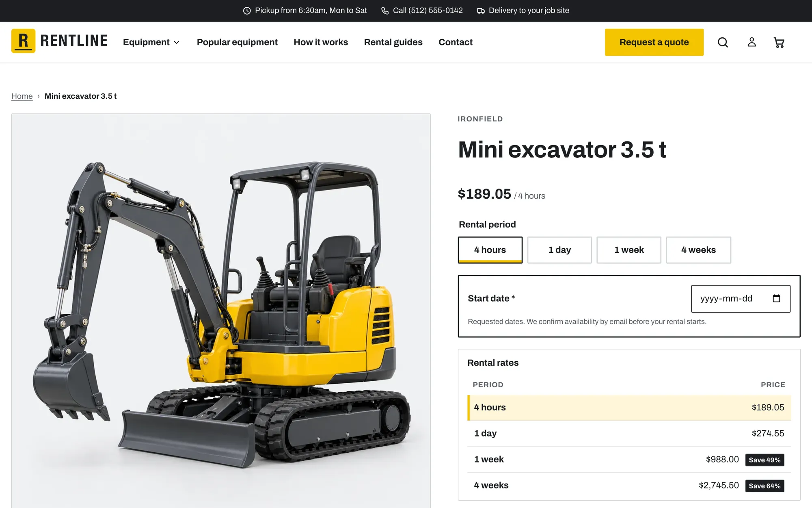Open the mini excavator product image
The height and width of the screenshot is (508, 812).
[x=221, y=311]
